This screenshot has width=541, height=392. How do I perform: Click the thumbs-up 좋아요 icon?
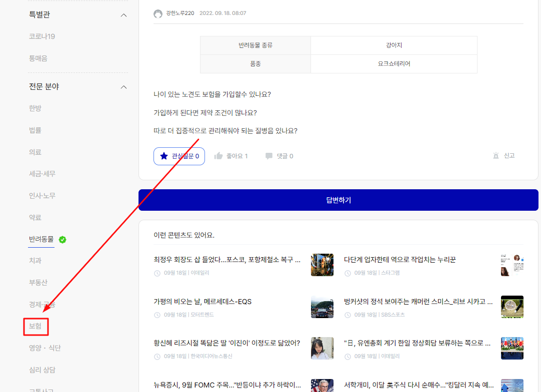pyautogui.click(x=218, y=156)
